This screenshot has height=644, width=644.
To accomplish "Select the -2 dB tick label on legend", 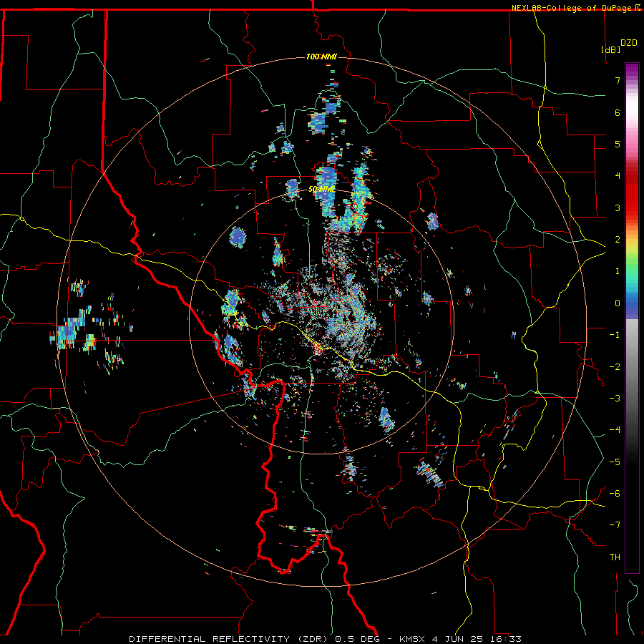I will (x=615, y=367).
